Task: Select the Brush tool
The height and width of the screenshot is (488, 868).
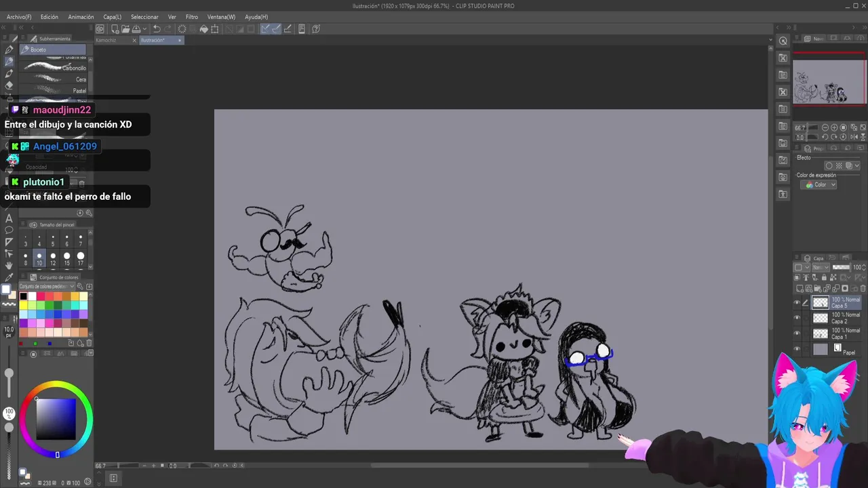Action: [x=9, y=73]
